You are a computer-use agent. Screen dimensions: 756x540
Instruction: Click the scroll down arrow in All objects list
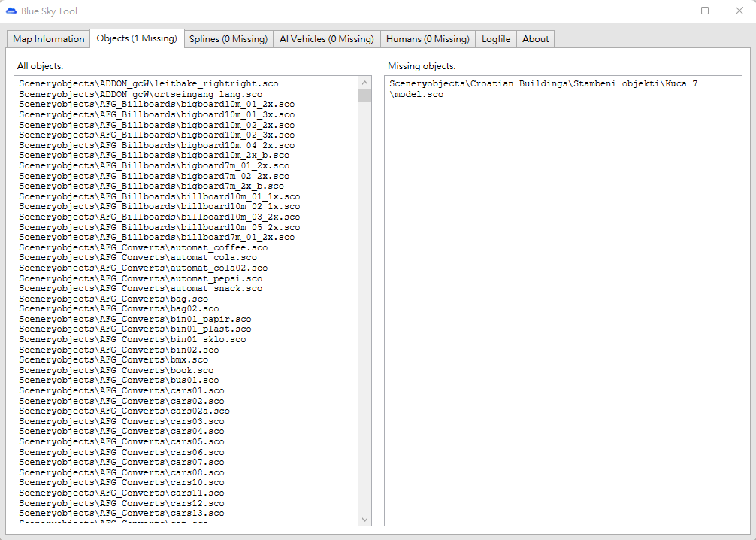[x=365, y=520]
